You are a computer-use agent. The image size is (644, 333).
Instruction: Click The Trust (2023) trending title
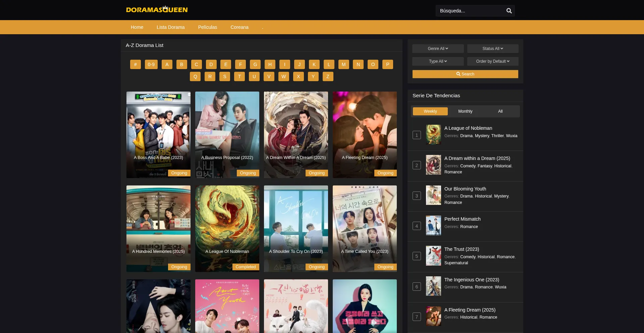click(462, 249)
